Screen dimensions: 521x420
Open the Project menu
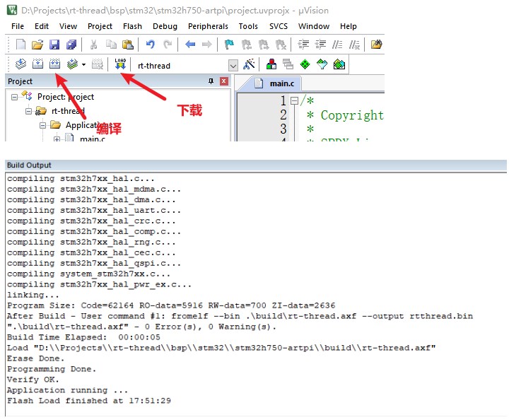pyautogui.click(x=100, y=26)
